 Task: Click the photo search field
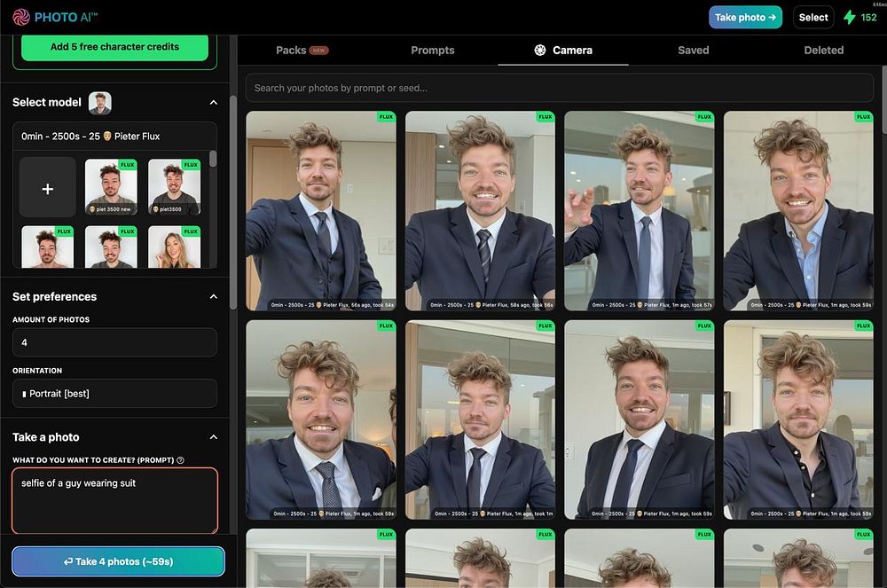pyautogui.click(x=560, y=88)
